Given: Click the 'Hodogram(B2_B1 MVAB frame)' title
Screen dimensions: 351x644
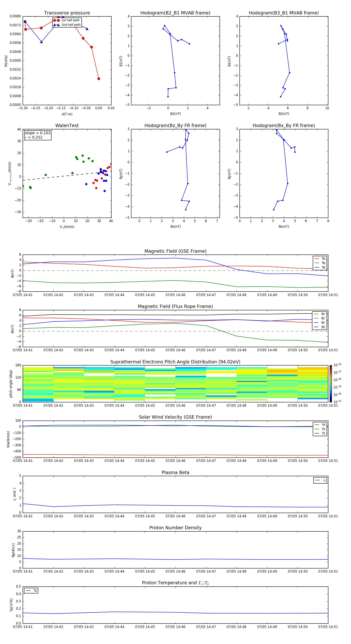Looking at the screenshot, I should pyautogui.click(x=175, y=13).
